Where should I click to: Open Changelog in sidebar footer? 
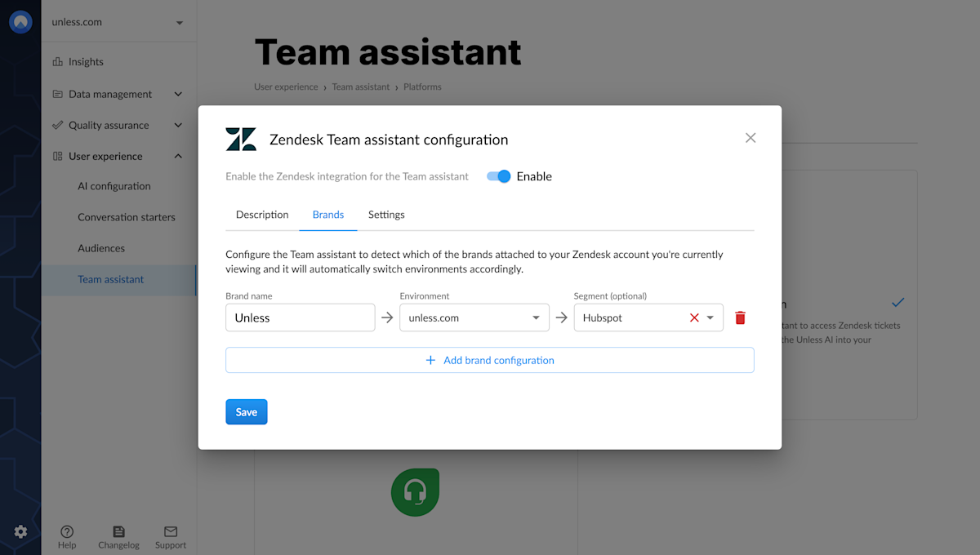(119, 537)
